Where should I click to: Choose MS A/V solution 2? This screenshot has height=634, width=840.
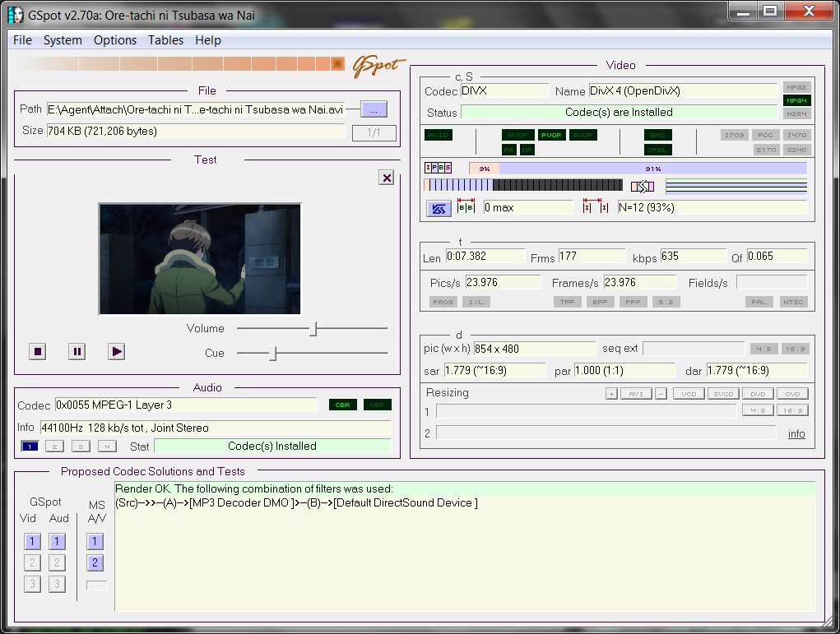[95, 562]
